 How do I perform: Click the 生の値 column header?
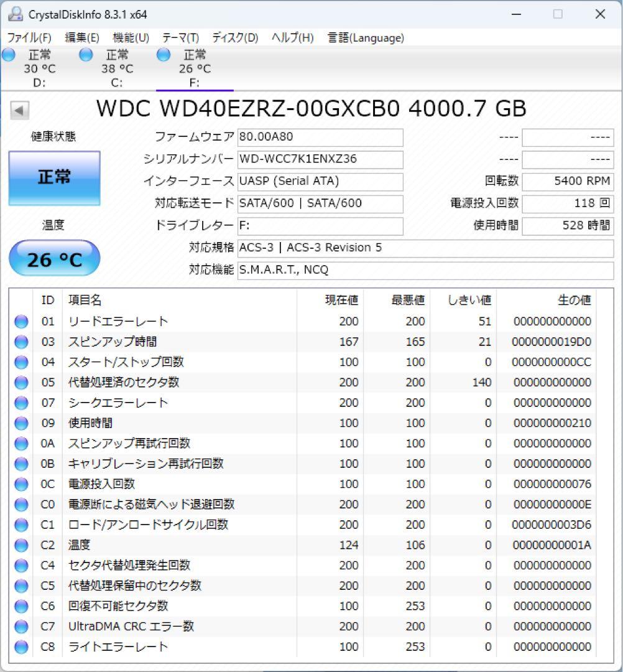(x=546, y=300)
